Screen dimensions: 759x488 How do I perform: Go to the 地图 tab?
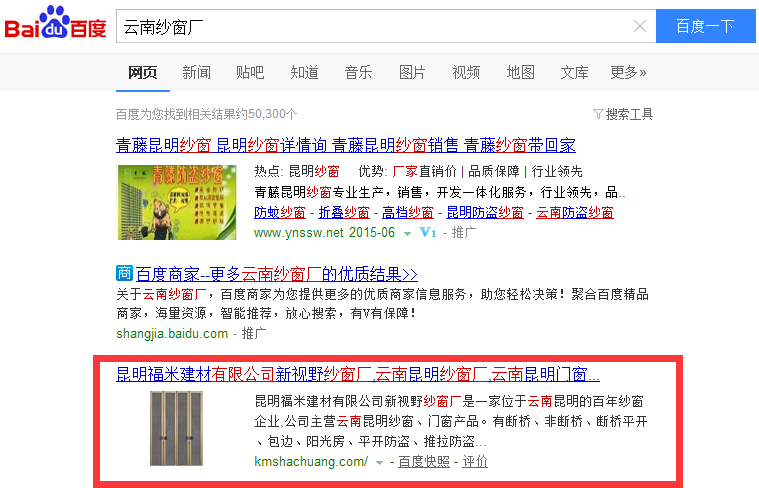point(520,72)
